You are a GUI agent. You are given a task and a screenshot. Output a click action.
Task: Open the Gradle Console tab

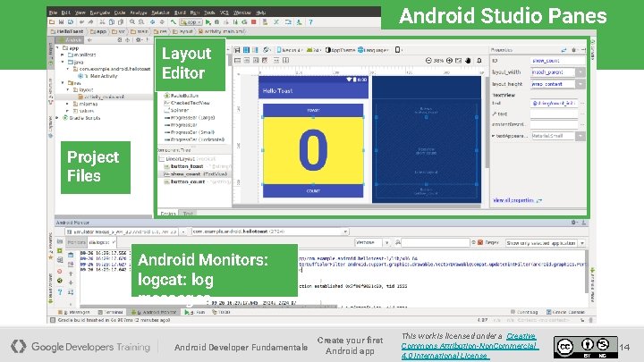[x=565, y=312]
